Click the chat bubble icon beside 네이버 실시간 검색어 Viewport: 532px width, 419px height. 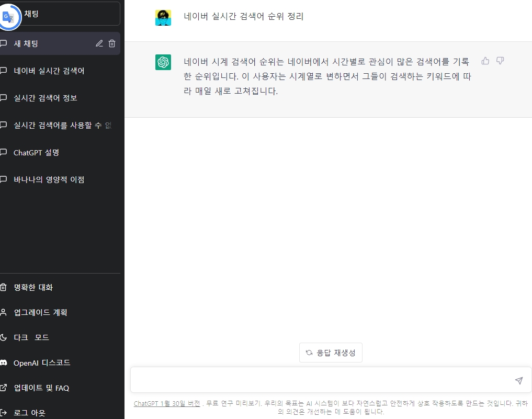click(x=3, y=71)
